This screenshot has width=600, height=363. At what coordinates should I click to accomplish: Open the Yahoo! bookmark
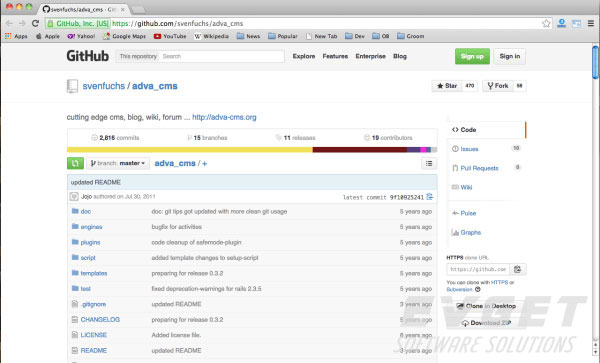pyautogui.click(x=81, y=36)
